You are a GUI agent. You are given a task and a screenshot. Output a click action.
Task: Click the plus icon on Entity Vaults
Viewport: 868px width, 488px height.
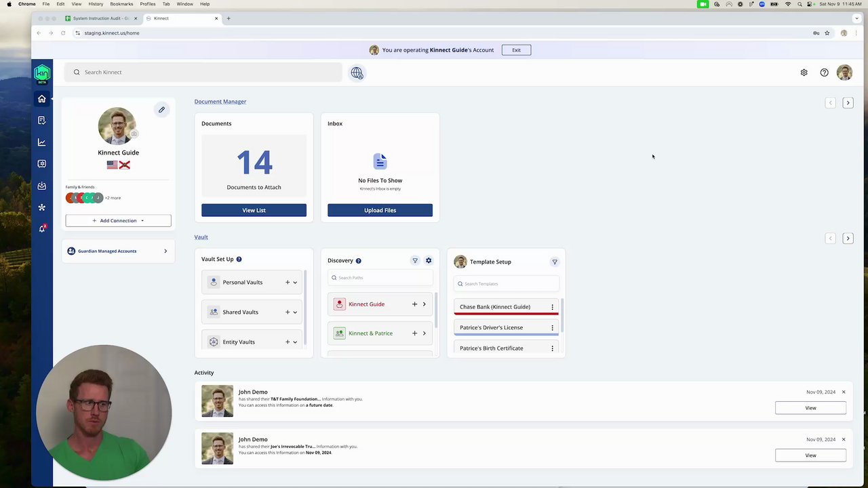point(288,342)
